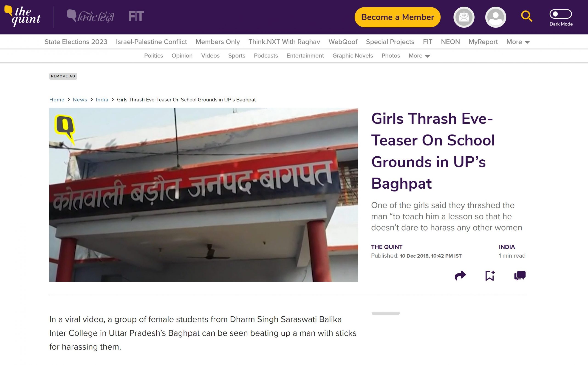588x365 pixels.
Task: Share the article via arrow icon
Action: tap(460, 276)
